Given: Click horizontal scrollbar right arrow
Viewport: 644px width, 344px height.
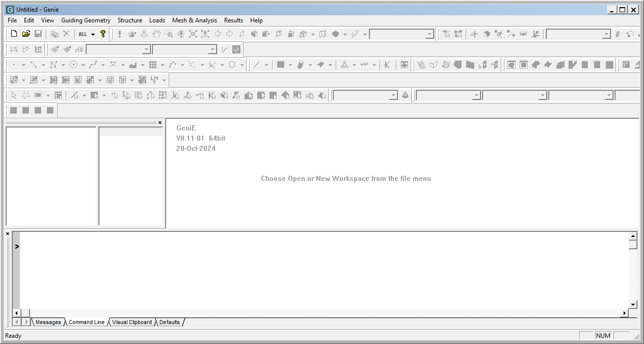Looking at the screenshot, I should (x=624, y=312).
